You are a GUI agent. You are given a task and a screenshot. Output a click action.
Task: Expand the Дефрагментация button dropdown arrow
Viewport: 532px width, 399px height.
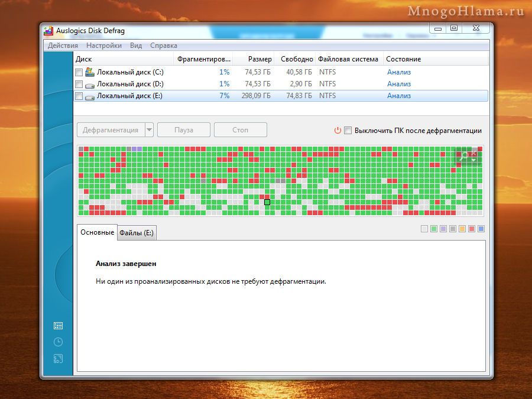[149, 130]
